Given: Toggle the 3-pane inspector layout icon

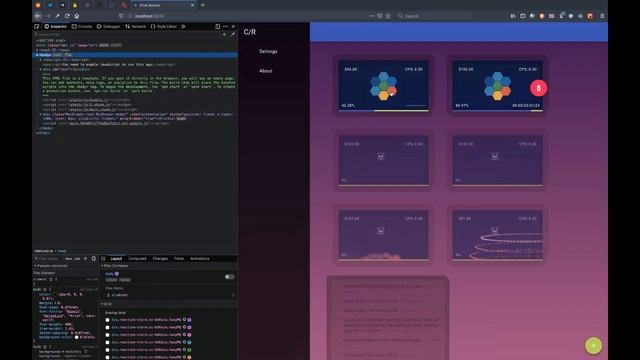Looking at the screenshot, I should [103, 259].
